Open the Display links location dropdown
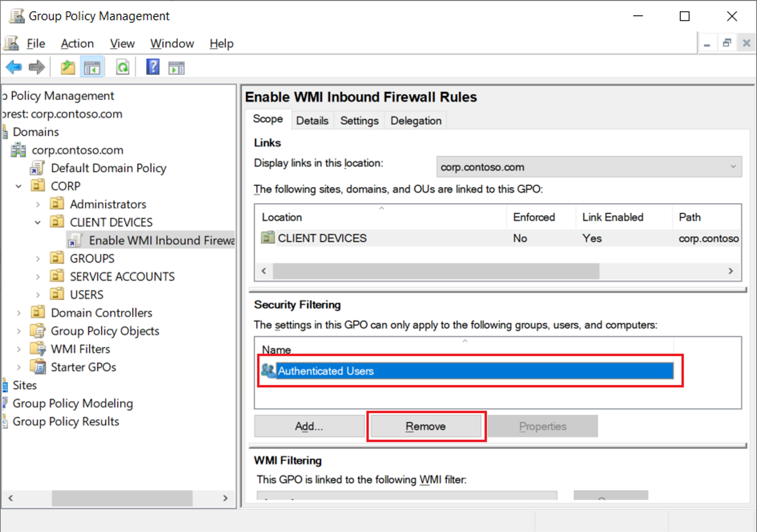 (589, 167)
